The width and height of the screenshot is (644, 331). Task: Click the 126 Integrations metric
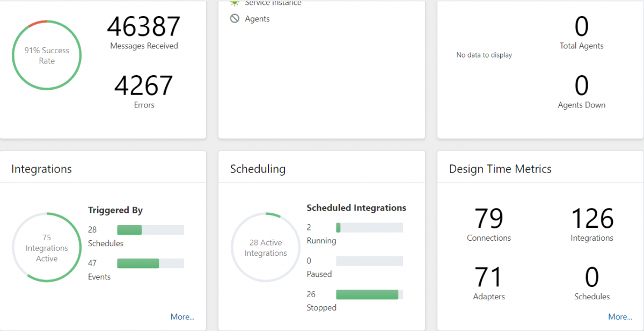(x=592, y=219)
